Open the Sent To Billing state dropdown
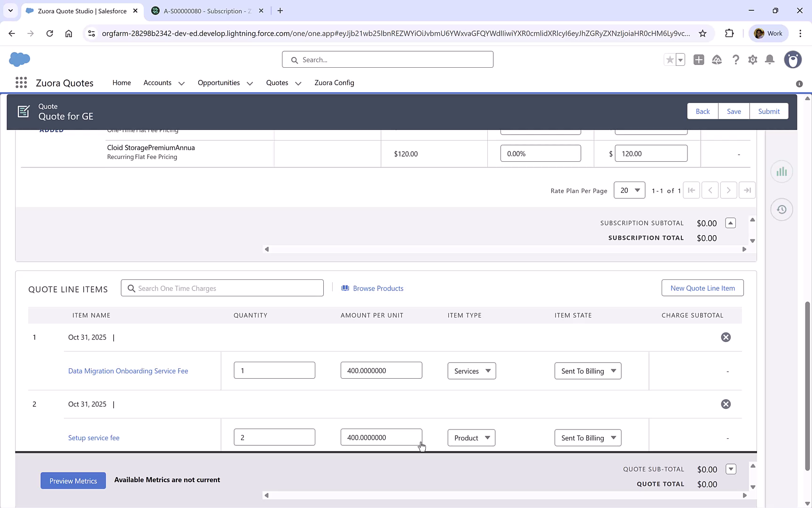The image size is (812, 508). pyautogui.click(x=587, y=371)
